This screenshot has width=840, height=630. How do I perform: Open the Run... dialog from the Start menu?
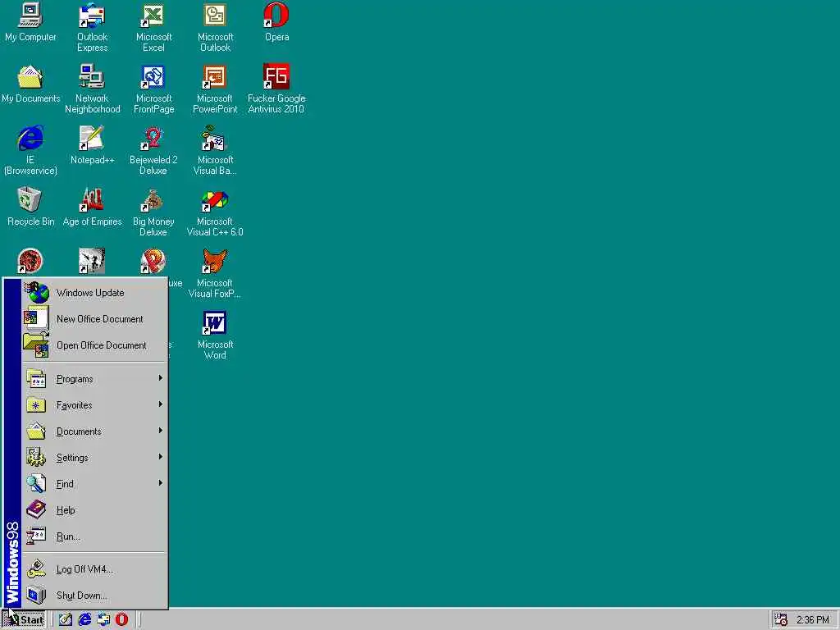(x=94, y=536)
